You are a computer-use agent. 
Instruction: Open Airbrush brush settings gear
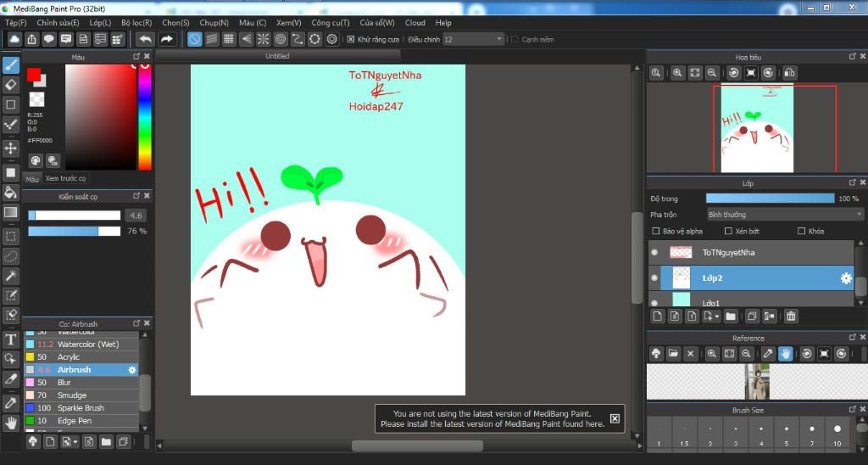(x=131, y=370)
